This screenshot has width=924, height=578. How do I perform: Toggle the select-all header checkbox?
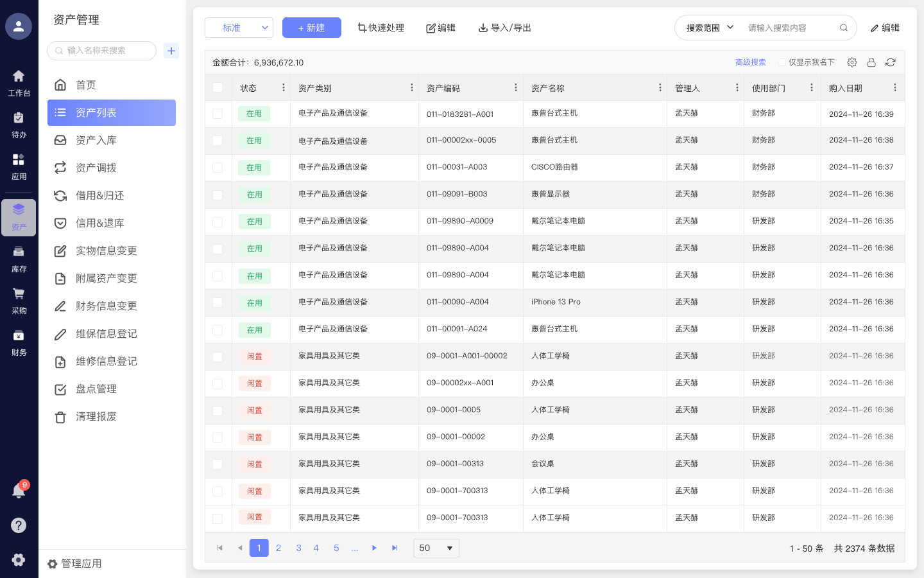pos(218,87)
